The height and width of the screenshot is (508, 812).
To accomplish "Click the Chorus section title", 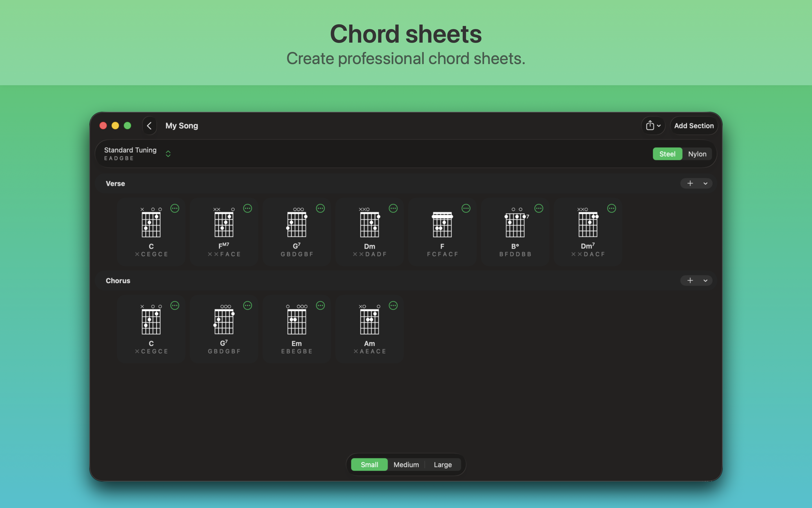I will click(118, 281).
